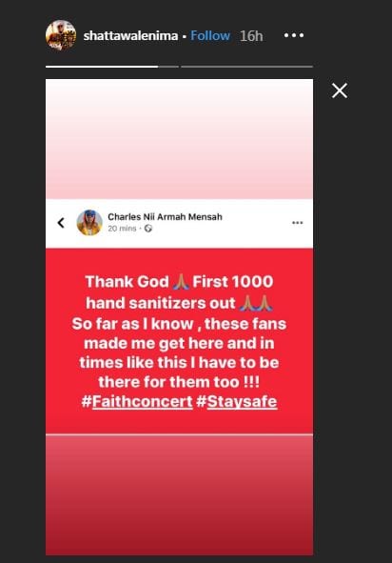This screenshot has width=392, height=563.
Task: Click double praying hands emoji after sanitizers
Action: [256, 303]
